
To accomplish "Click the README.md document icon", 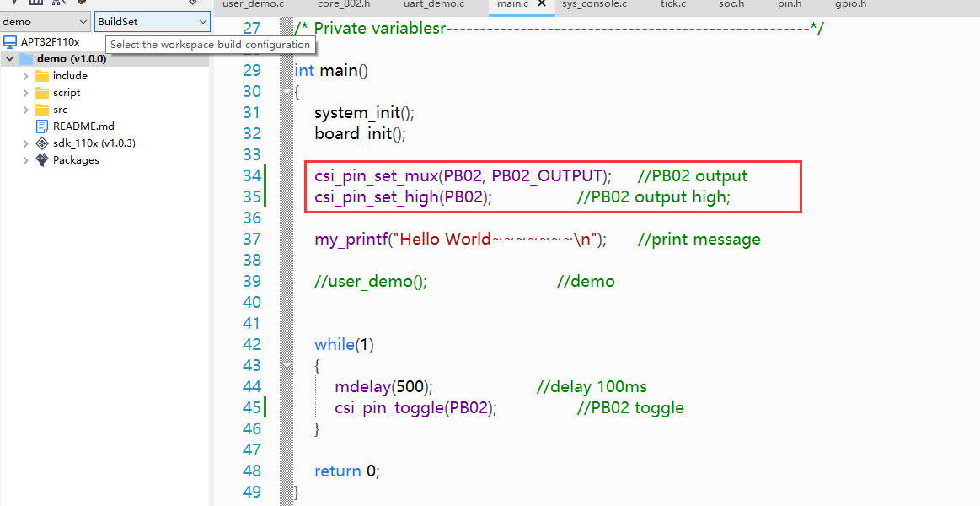I will [x=42, y=126].
